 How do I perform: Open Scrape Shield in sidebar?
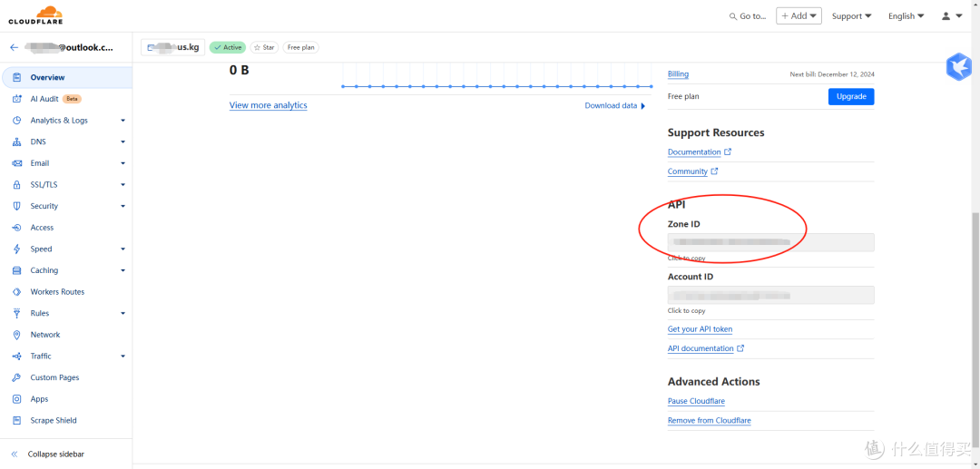53,421
